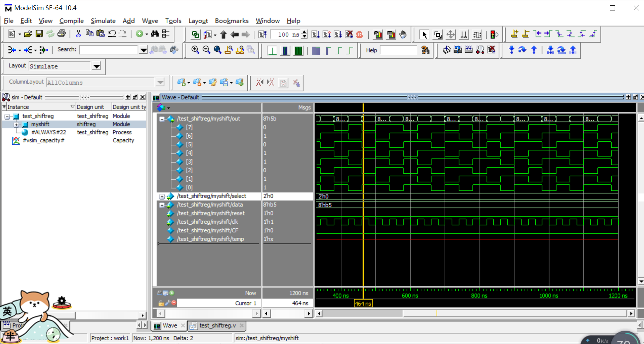This screenshot has height=344, width=644.
Task: Click the Zoom Out magnifier icon
Action: 206,50
